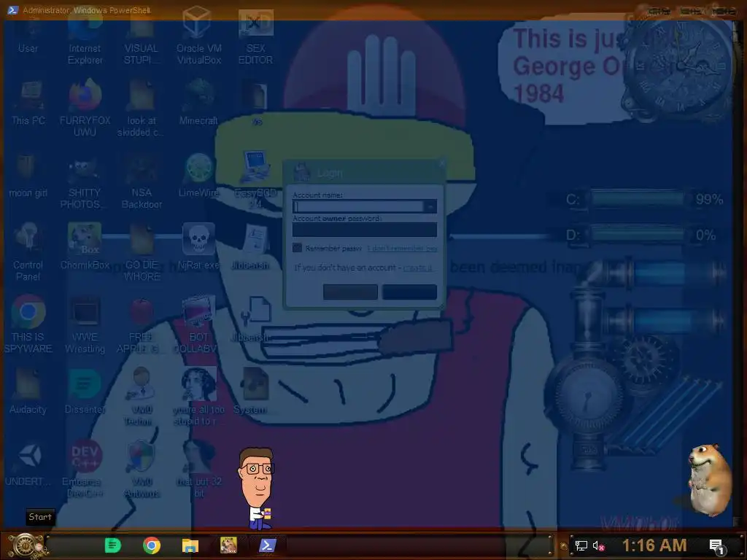The image size is (747, 560).
Task: Open the 'that but 32 bit' icon
Action: [x=198, y=469]
